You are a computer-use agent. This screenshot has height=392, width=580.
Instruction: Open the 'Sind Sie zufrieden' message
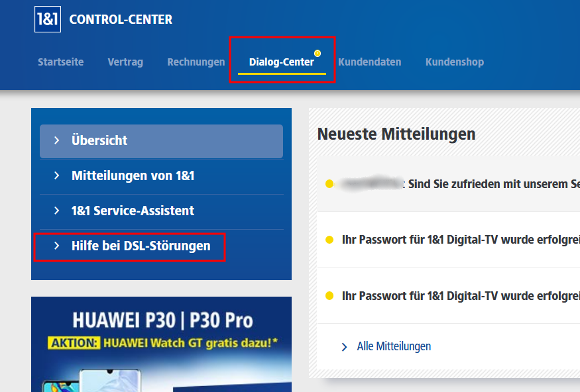[448, 184]
